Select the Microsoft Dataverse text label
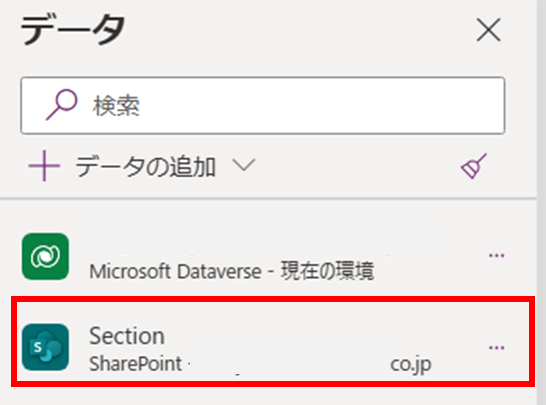The width and height of the screenshot is (546, 405). tap(176, 271)
